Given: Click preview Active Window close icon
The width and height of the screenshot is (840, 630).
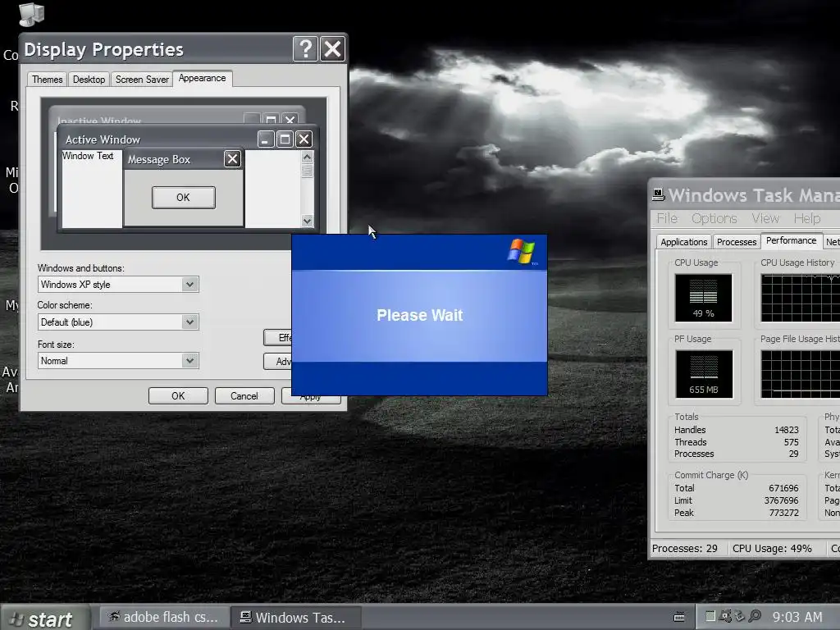Looking at the screenshot, I should coord(304,139).
